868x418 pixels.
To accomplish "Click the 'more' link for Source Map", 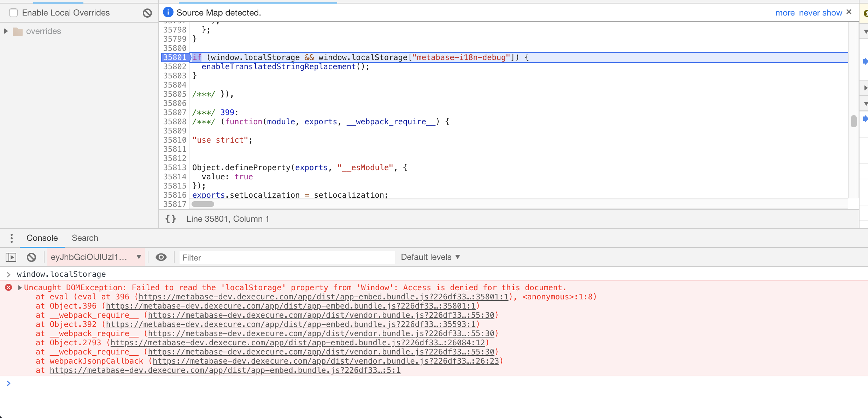I will tap(785, 12).
